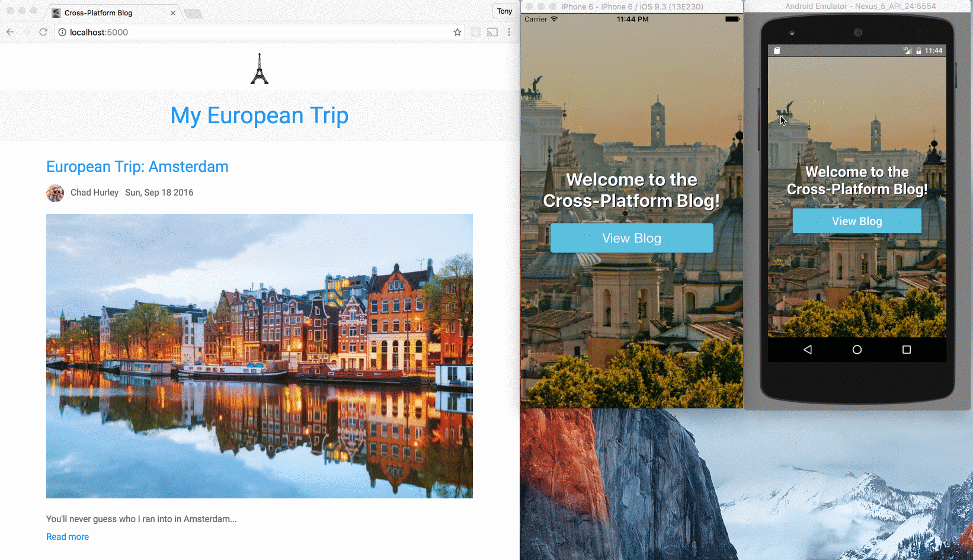Tap the Android recent apps square icon
This screenshot has height=560, width=973.
(906, 350)
